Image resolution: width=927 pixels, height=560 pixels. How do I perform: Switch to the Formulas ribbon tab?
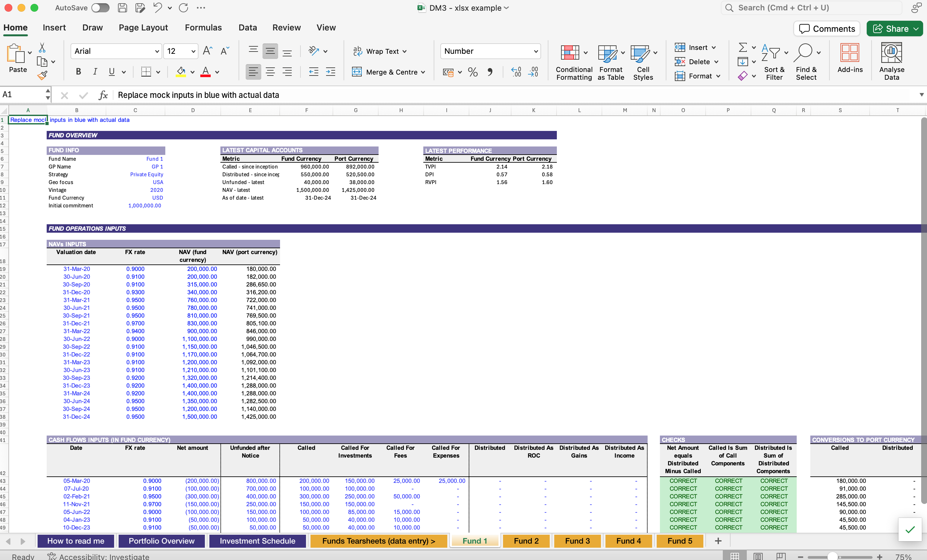tap(203, 27)
